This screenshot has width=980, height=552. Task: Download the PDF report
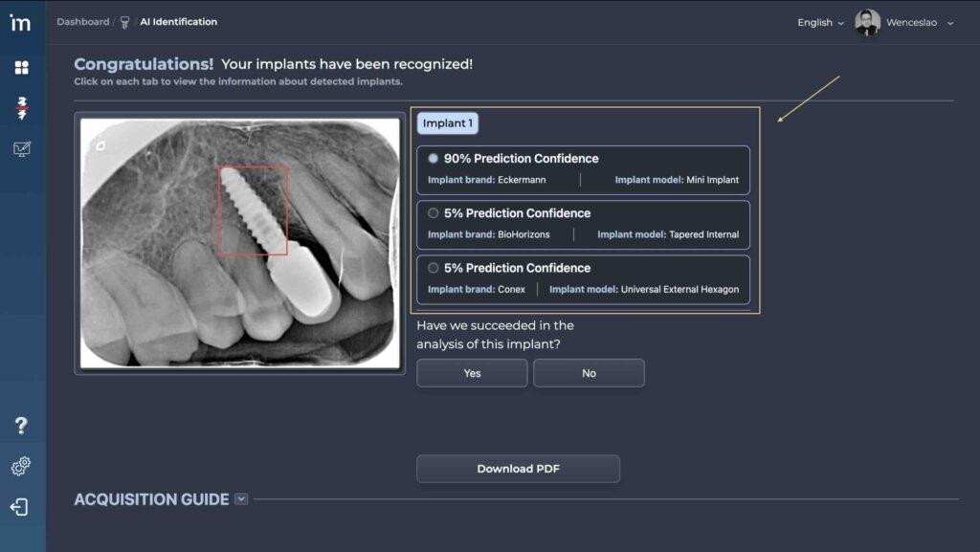point(518,469)
